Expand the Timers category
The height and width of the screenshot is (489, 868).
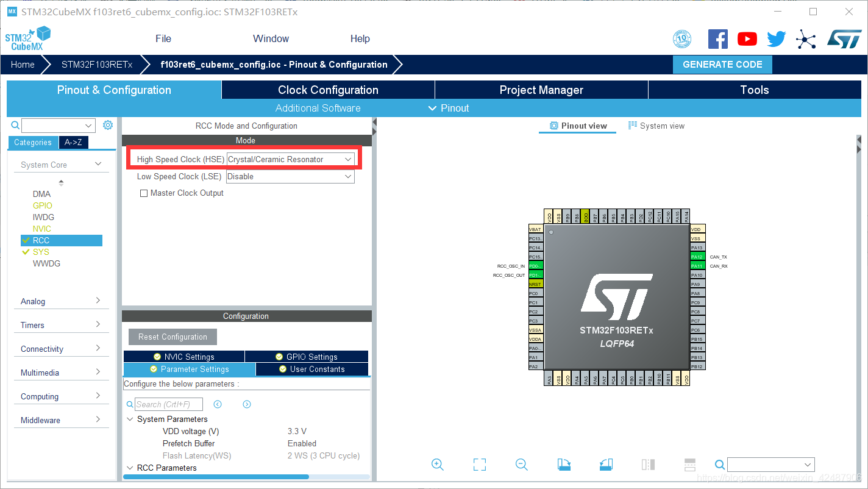[x=61, y=325]
